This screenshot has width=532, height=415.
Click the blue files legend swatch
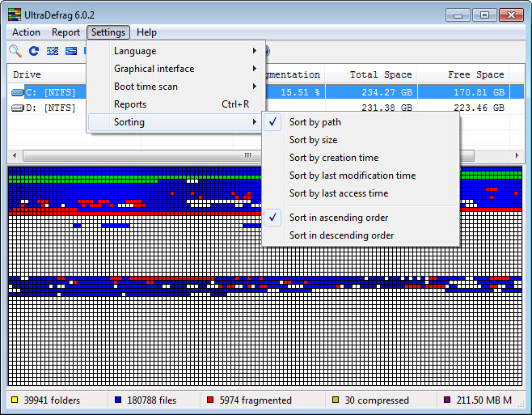[x=118, y=400]
